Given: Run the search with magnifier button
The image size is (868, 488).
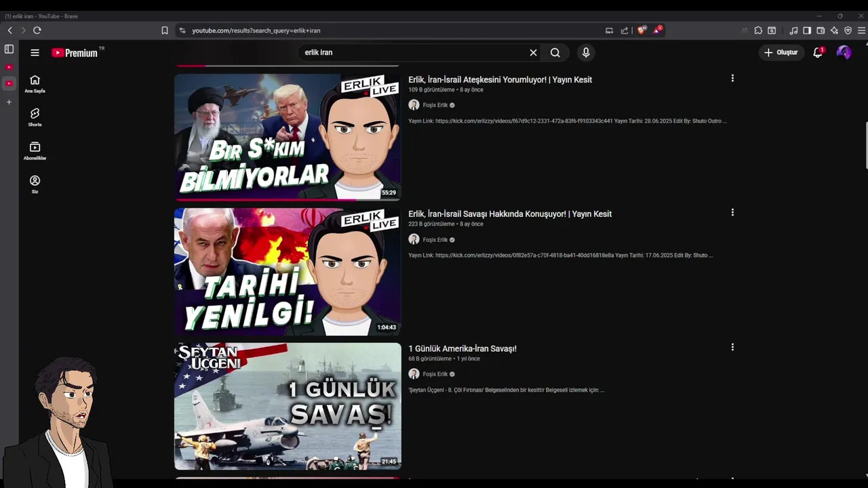Looking at the screenshot, I should 555,52.
